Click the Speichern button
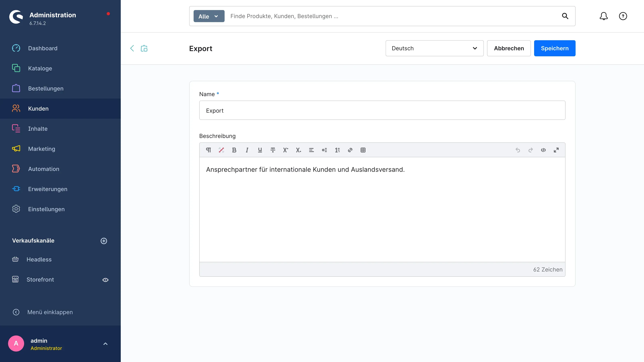This screenshot has height=362, width=644. coord(554,48)
